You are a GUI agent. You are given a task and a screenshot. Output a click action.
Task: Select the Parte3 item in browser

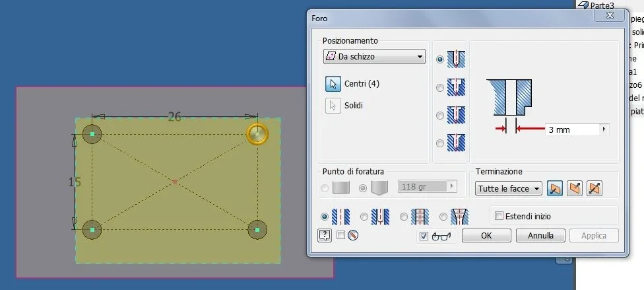click(602, 5)
